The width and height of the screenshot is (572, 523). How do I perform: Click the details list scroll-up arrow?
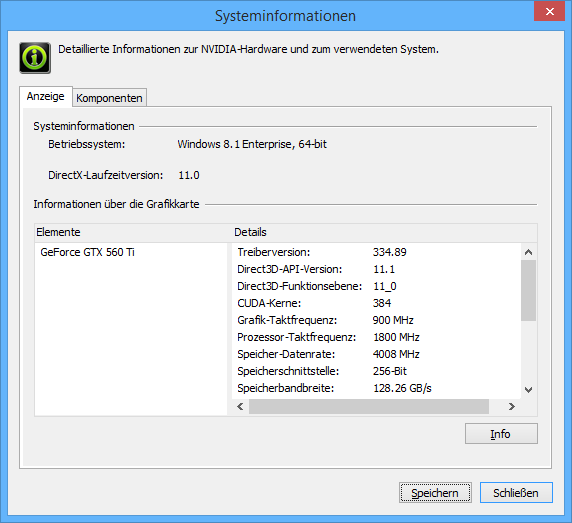[x=528, y=252]
